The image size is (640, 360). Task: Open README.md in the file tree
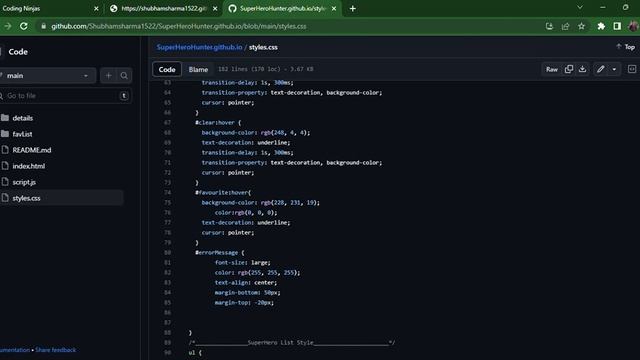[x=32, y=150]
